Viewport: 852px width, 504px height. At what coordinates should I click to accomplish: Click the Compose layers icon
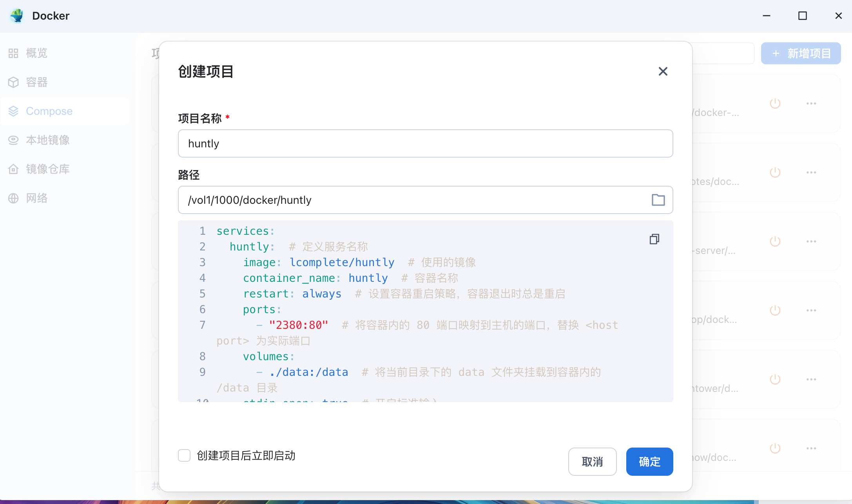click(x=13, y=111)
